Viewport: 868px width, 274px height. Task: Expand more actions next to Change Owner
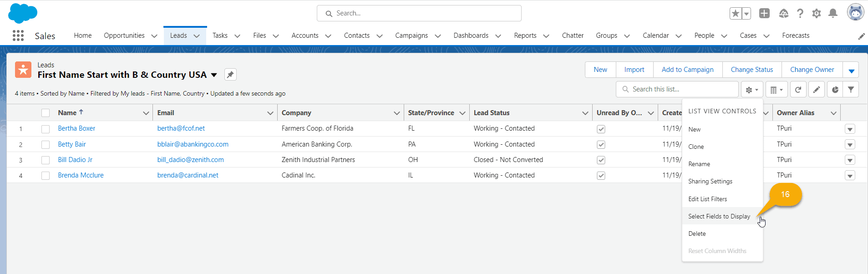pos(851,70)
